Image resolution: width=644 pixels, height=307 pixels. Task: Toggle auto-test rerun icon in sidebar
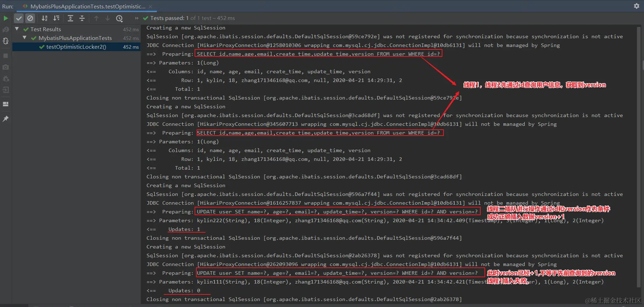coord(6,41)
